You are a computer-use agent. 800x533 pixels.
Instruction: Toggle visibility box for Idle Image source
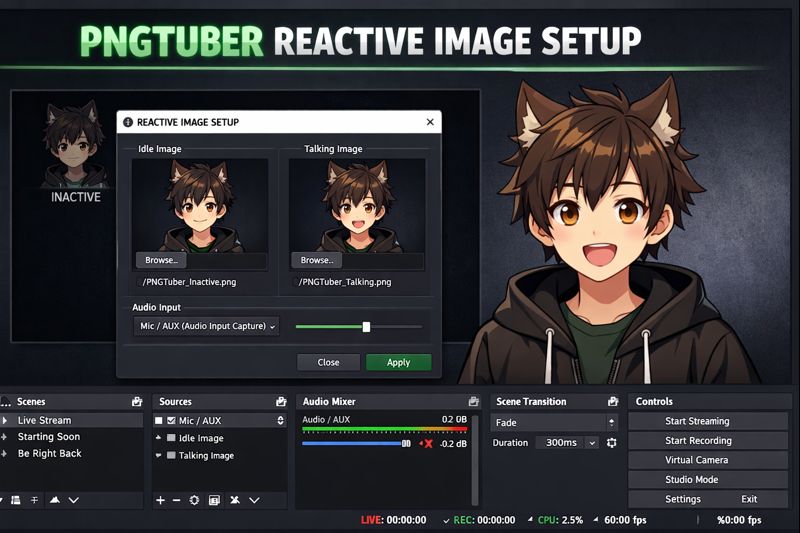(x=171, y=438)
